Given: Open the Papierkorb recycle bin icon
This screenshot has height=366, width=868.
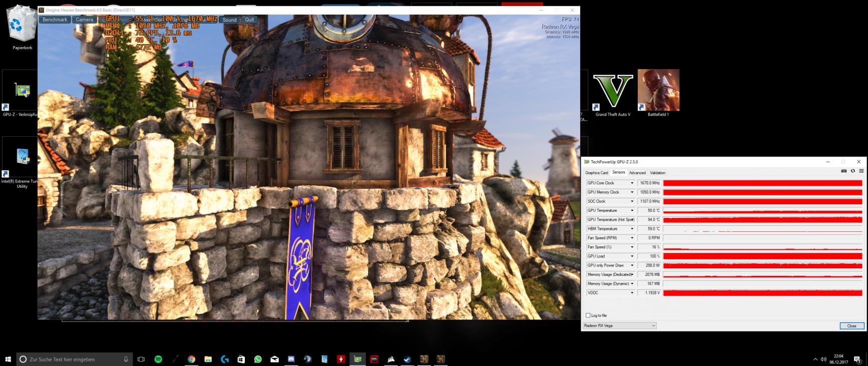Looking at the screenshot, I should (x=23, y=28).
